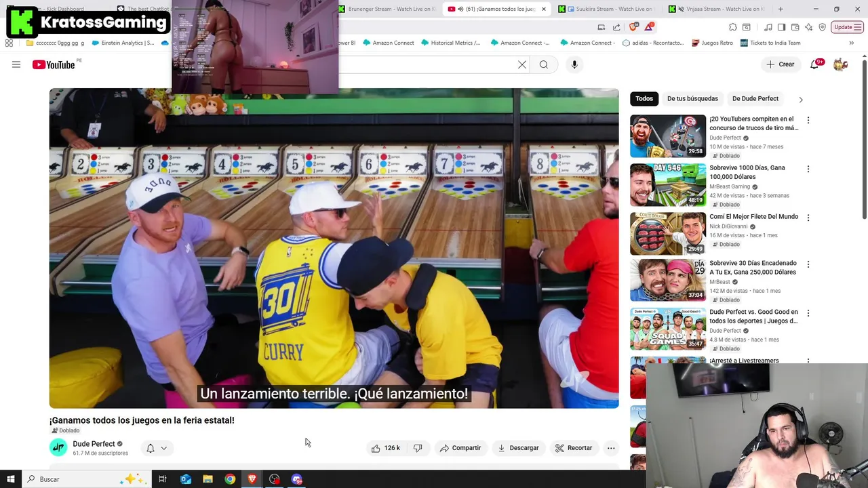Image resolution: width=868 pixels, height=488 pixels.
Task: Open the Tickets to India Team bookmark
Action: pyautogui.click(x=770, y=43)
